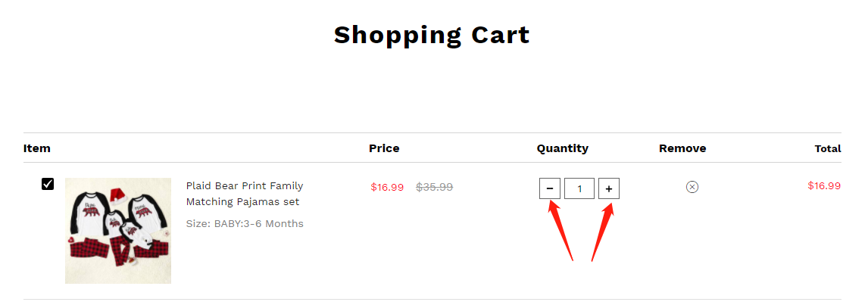The height and width of the screenshot is (305, 868).
Task: Click the crossed-out $35.99 original price
Action: click(435, 187)
